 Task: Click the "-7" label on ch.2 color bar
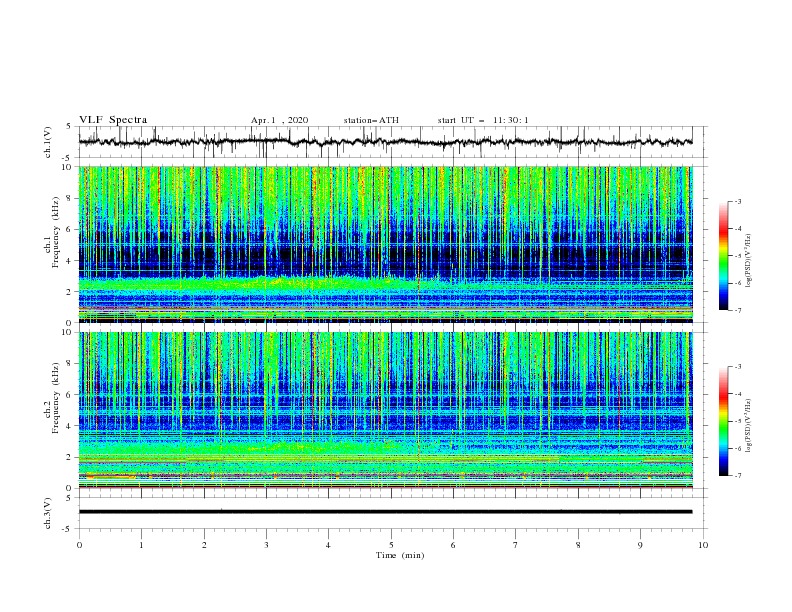pyautogui.click(x=738, y=476)
